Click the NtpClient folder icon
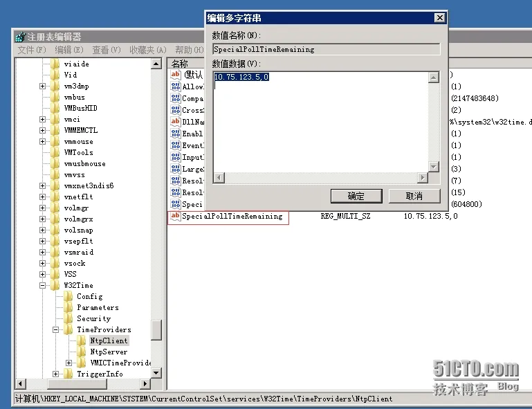This screenshot has height=409, width=532. pos(82,340)
